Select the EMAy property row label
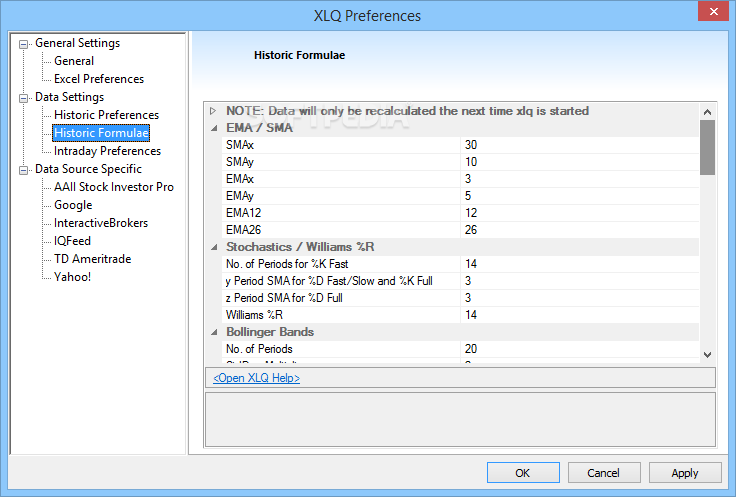 240,196
